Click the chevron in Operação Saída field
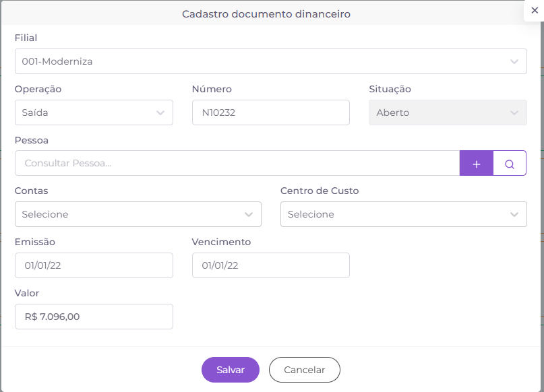The image size is (544, 392). coord(160,112)
